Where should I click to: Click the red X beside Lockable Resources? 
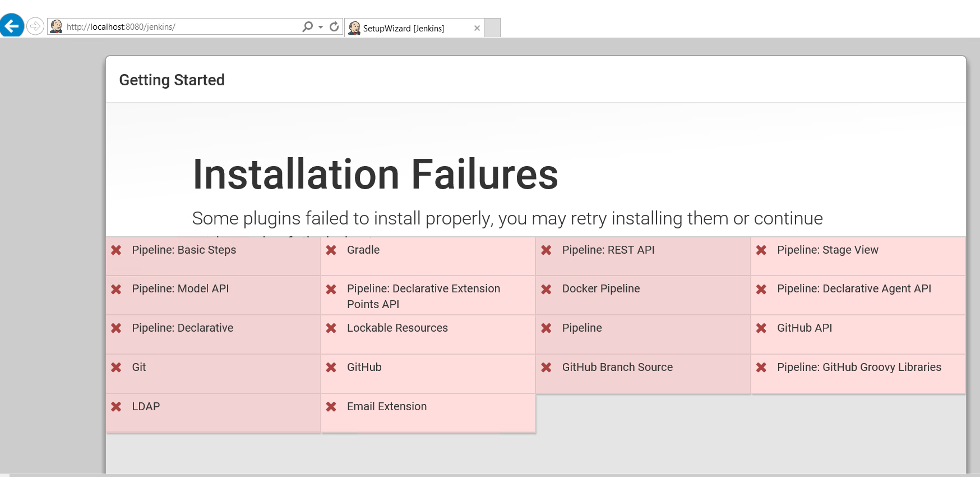pyautogui.click(x=331, y=328)
